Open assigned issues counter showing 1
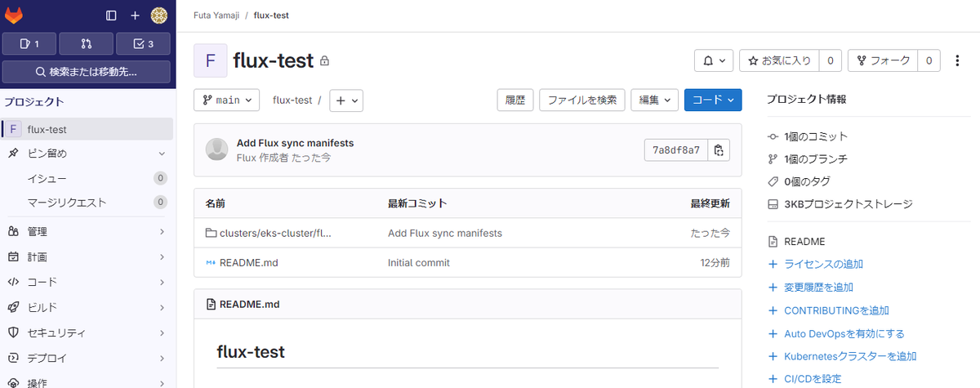 point(29,43)
